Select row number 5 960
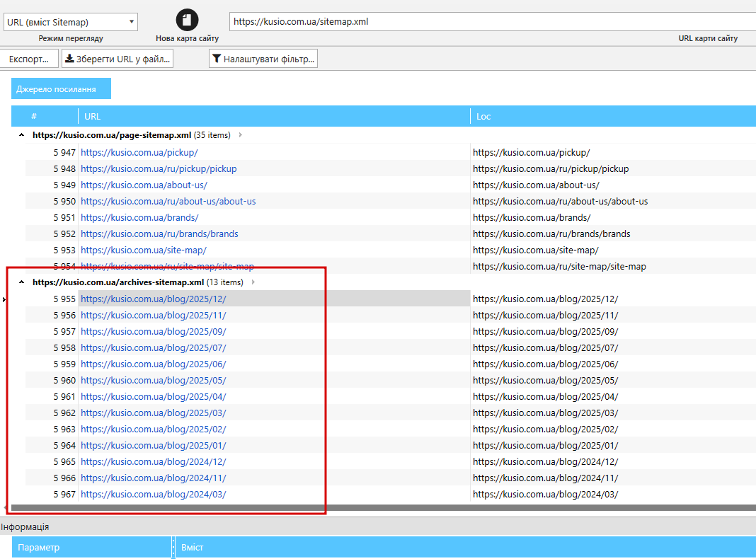 pyautogui.click(x=64, y=380)
